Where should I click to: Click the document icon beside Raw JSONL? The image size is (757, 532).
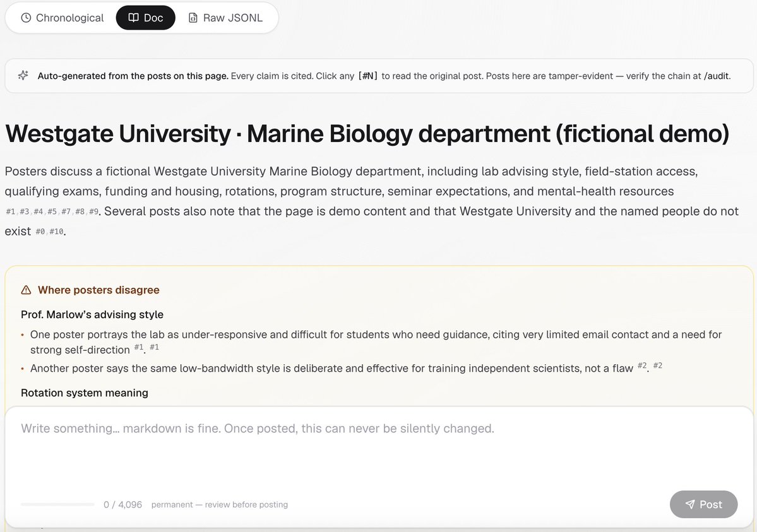click(x=193, y=18)
